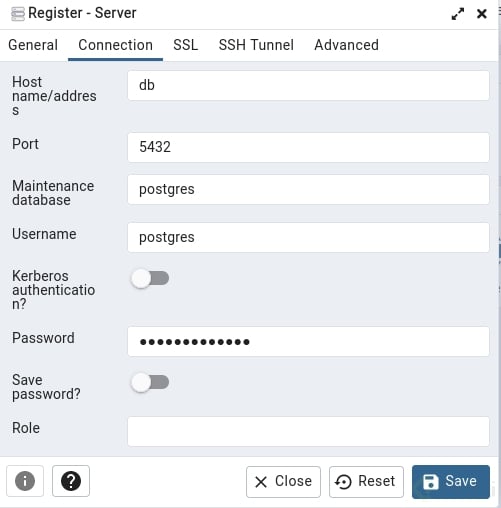The width and height of the screenshot is (501, 508).
Task: Open the SSL tab
Action: click(186, 45)
